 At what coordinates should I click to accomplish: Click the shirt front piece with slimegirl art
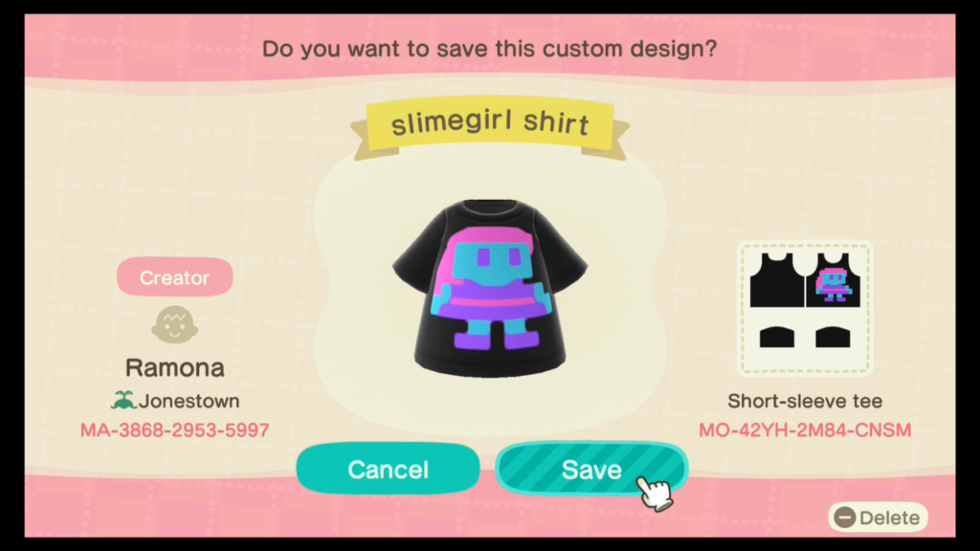pyautogui.click(x=834, y=280)
